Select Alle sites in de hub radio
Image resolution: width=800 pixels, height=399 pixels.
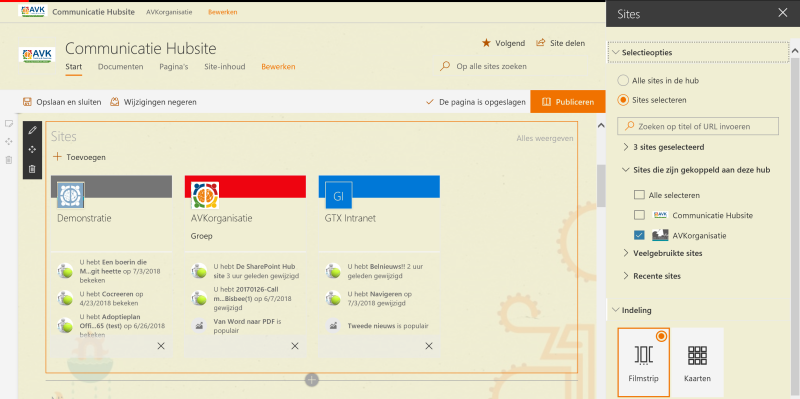pyautogui.click(x=623, y=81)
